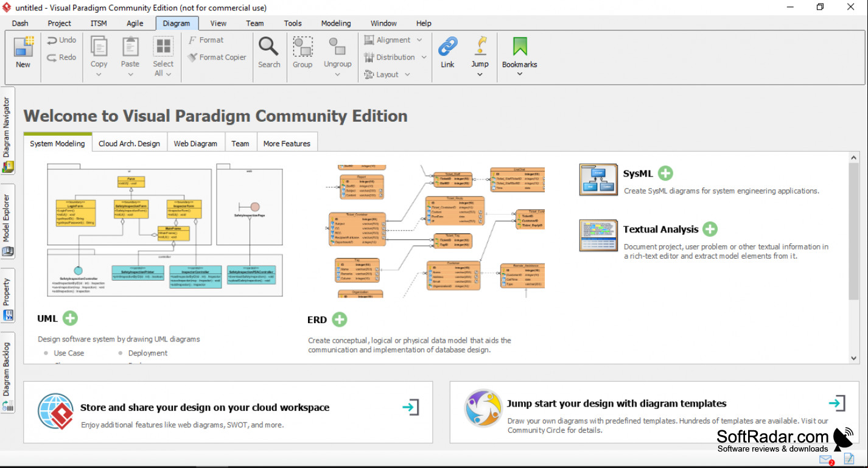The image size is (868, 468).
Task: Click the Copy icon
Action: (x=99, y=46)
